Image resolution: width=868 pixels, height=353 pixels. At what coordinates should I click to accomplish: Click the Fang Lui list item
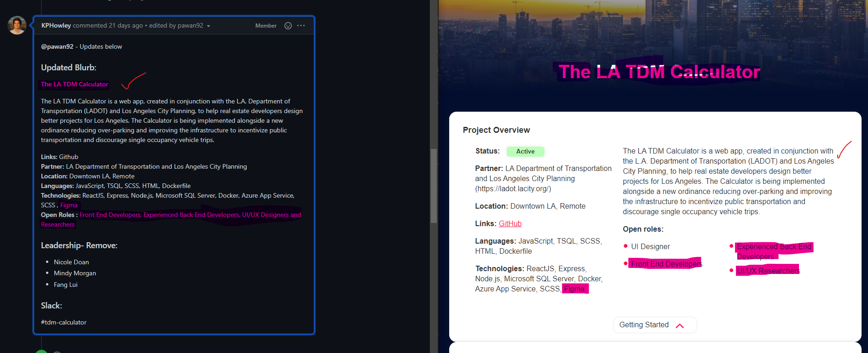(x=66, y=285)
